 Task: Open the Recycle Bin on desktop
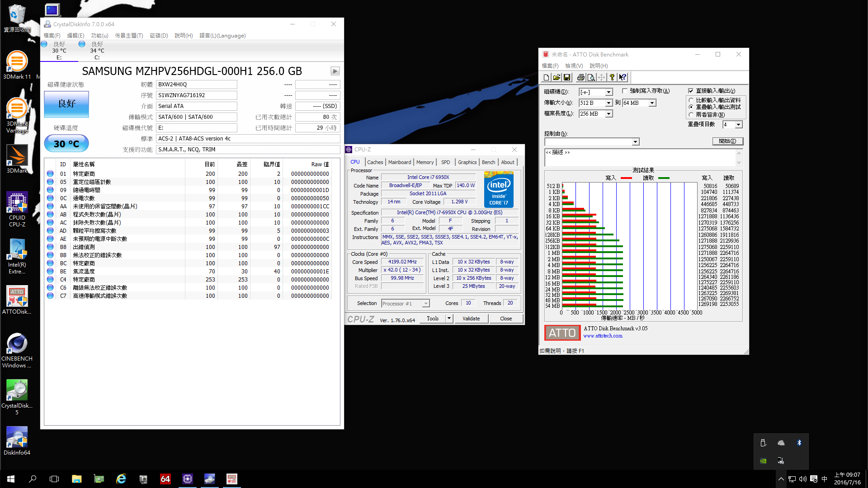tap(17, 19)
